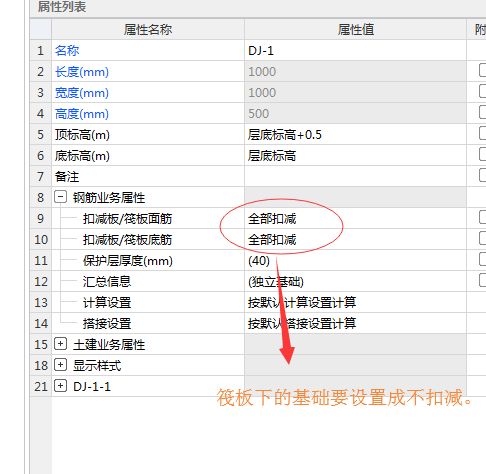Screen dimensions: 486x474
Task: Click the 属性名称 column header
Action: click(148, 29)
